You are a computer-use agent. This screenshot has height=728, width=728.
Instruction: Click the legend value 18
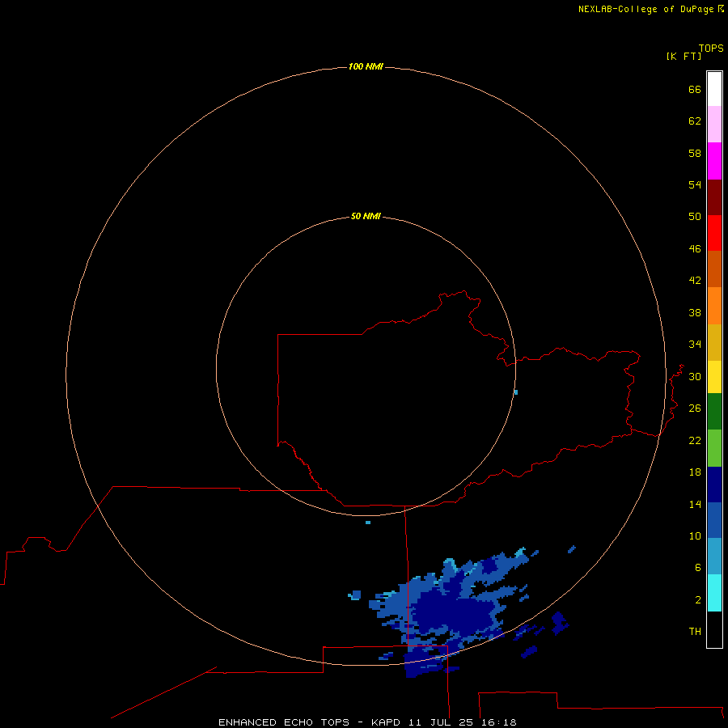[x=695, y=472]
